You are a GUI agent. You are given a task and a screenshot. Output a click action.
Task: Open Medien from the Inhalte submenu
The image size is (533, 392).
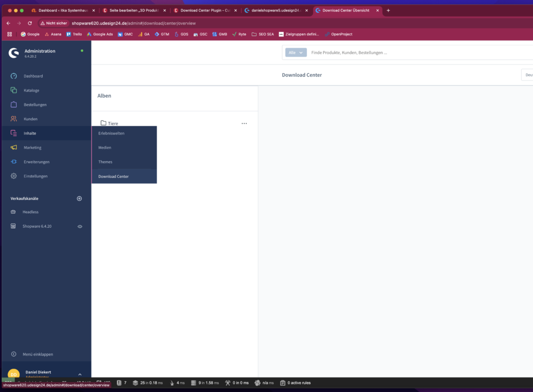click(105, 148)
